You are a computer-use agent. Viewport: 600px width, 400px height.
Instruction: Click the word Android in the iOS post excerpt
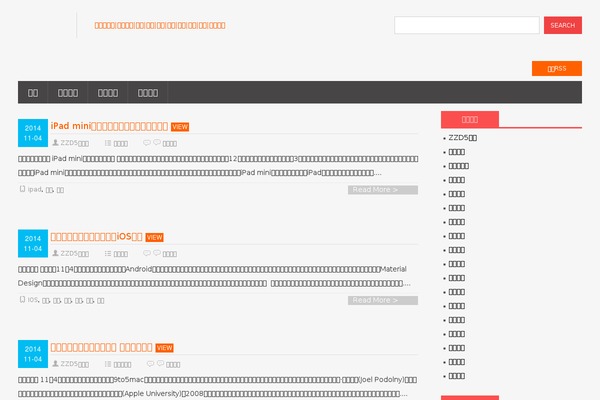point(139,269)
